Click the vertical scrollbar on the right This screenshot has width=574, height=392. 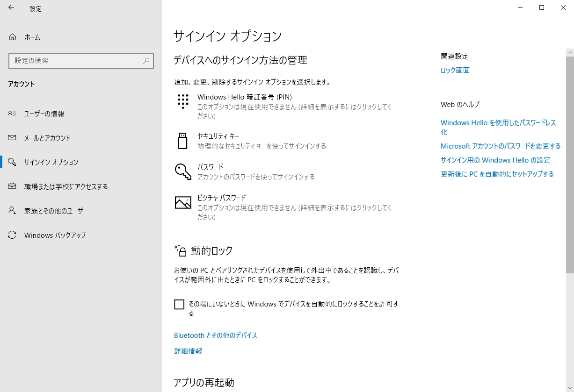[569, 164]
